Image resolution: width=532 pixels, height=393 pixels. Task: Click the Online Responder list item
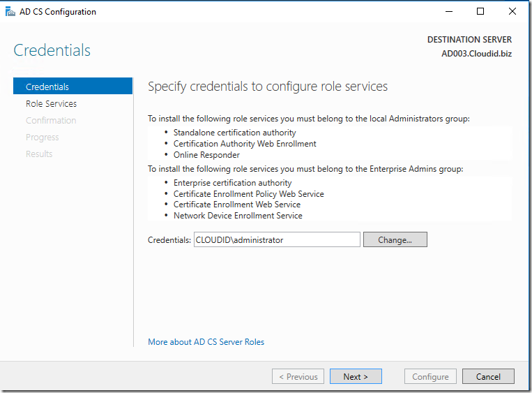[x=206, y=155]
